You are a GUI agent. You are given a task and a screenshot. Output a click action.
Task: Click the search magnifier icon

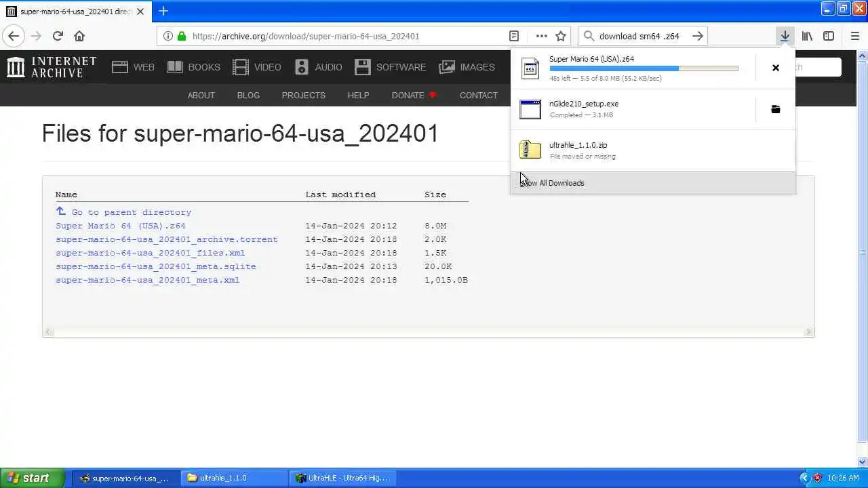589,36
